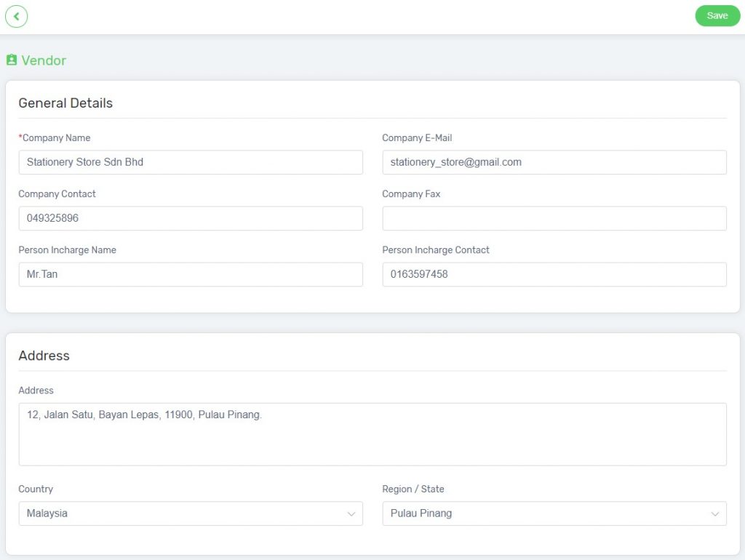
Task: Click the Person Incharge Contact field
Action: tap(554, 274)
